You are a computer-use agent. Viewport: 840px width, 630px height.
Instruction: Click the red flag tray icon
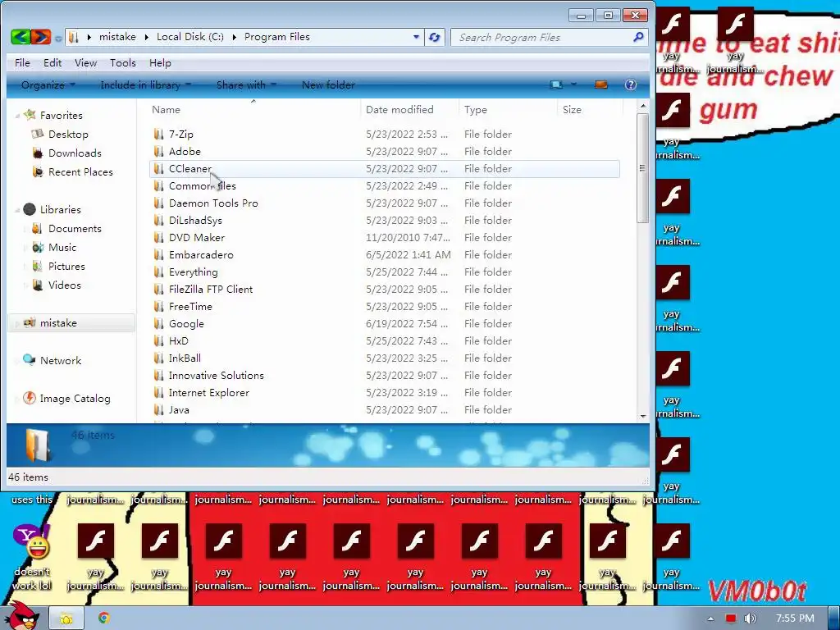[x=731, y=619]
